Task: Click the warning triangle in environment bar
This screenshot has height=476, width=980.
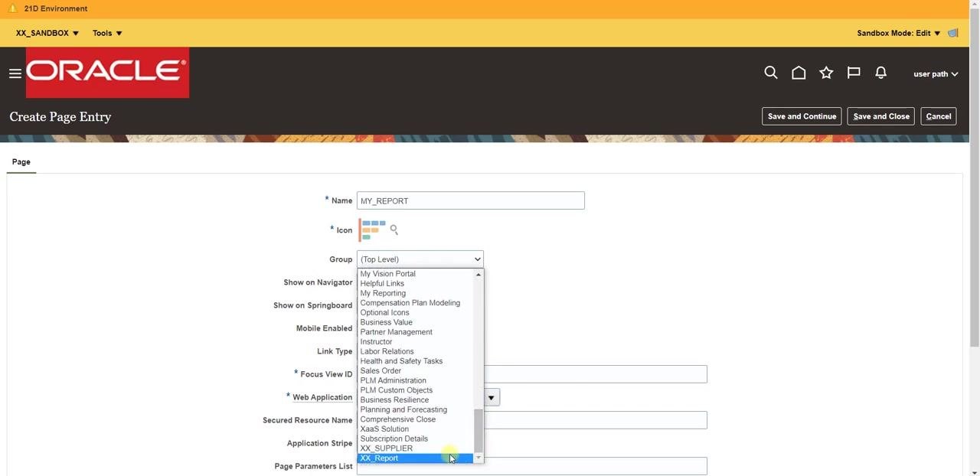Action: 12,8
